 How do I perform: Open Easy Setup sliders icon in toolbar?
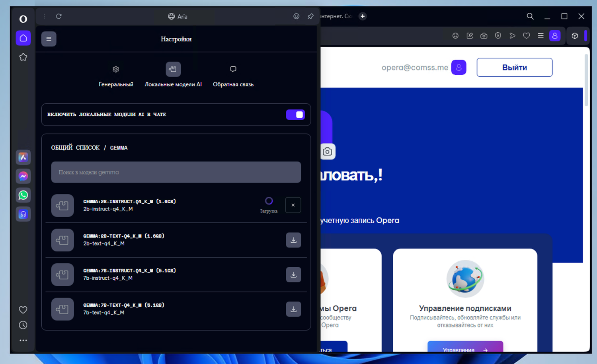tap(540, 36)
